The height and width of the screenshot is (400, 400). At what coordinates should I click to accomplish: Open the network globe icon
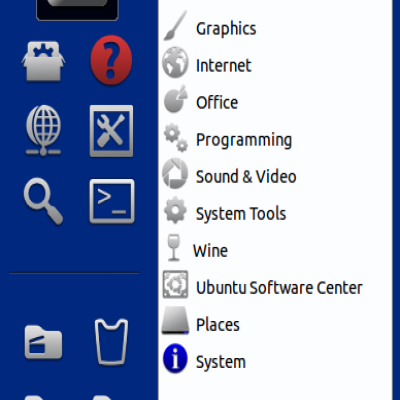[43, 130]
